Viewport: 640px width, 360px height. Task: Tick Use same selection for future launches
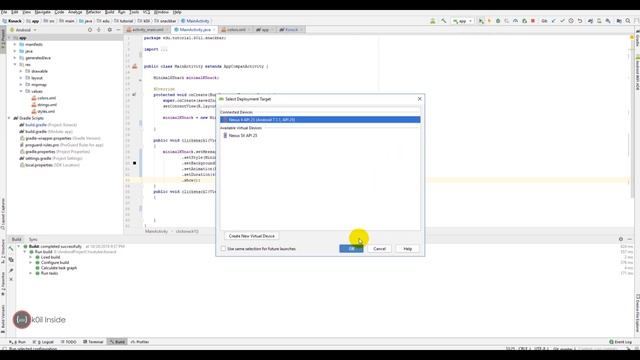(x=223, y=249)
